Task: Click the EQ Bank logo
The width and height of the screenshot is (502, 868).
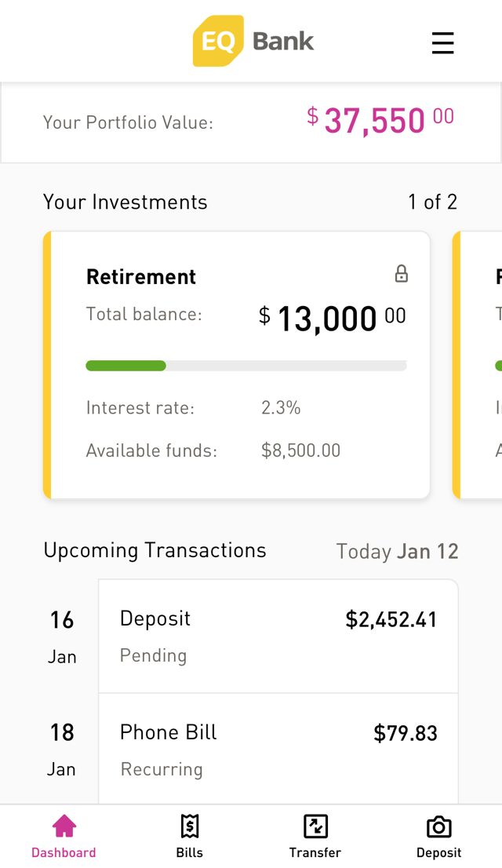Action: (253, 41)
